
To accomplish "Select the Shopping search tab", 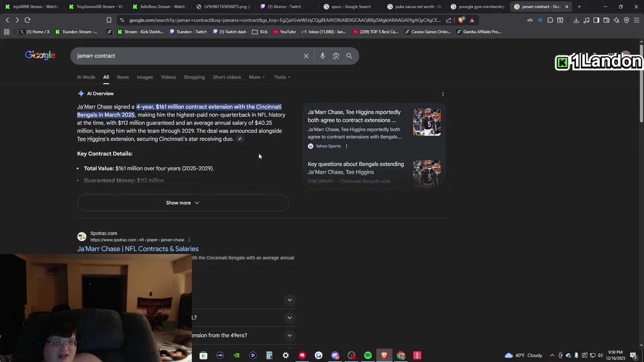I will point(194,77).
